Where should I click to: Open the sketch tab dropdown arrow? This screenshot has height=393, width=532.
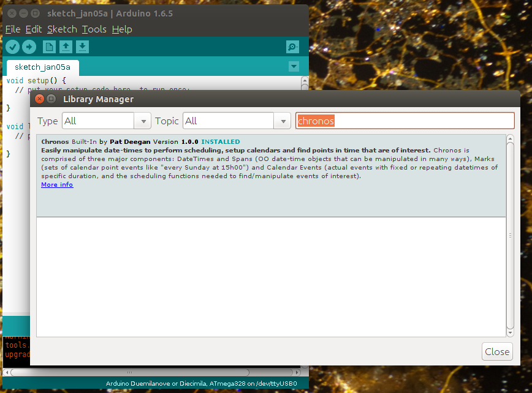[294, 66]
